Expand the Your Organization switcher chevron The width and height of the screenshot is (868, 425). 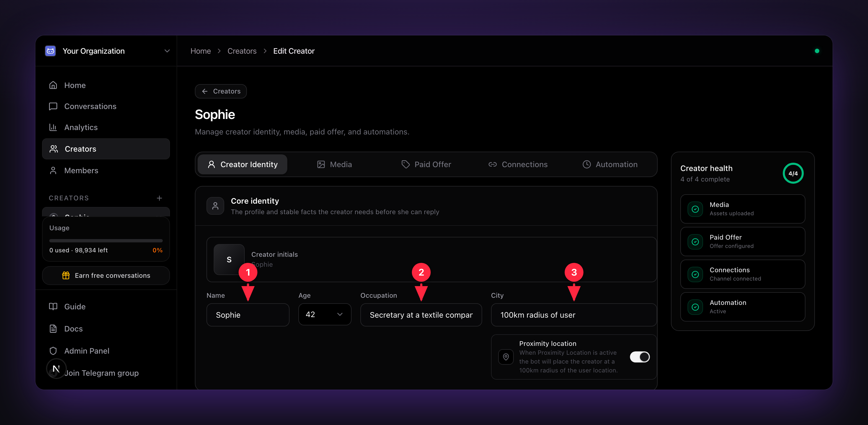tap(167, 51)
